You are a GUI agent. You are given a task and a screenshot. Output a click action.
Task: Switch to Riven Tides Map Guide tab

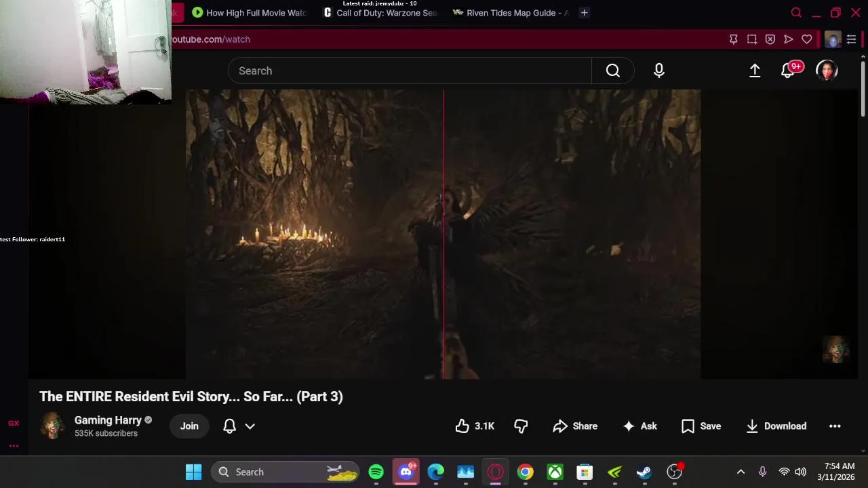coord(511,13)
